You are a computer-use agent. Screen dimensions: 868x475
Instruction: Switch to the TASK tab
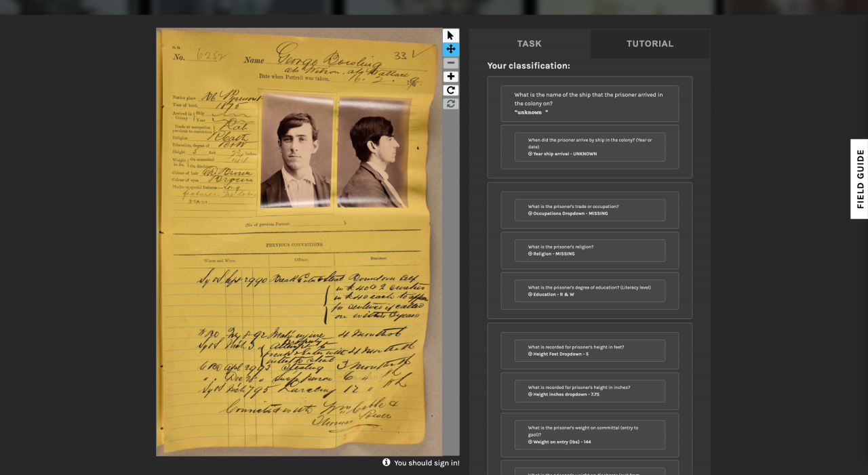(x=530, y=43)
